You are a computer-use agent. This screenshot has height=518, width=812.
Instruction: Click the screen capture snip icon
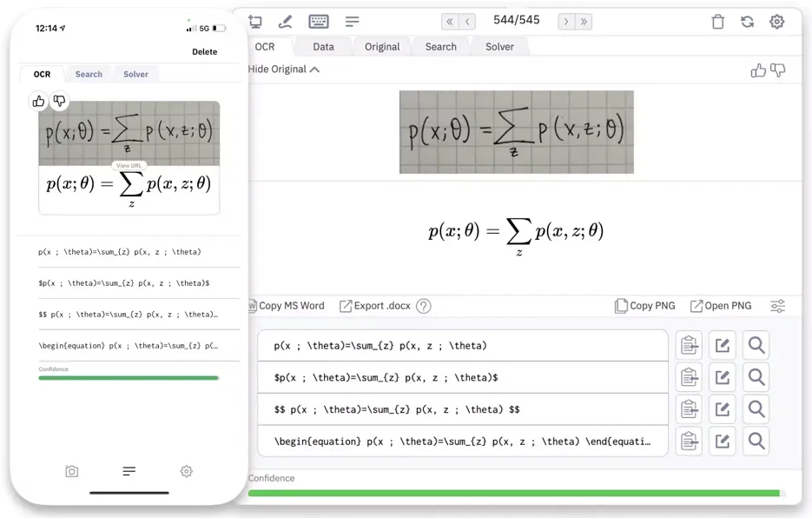[255, 21]
